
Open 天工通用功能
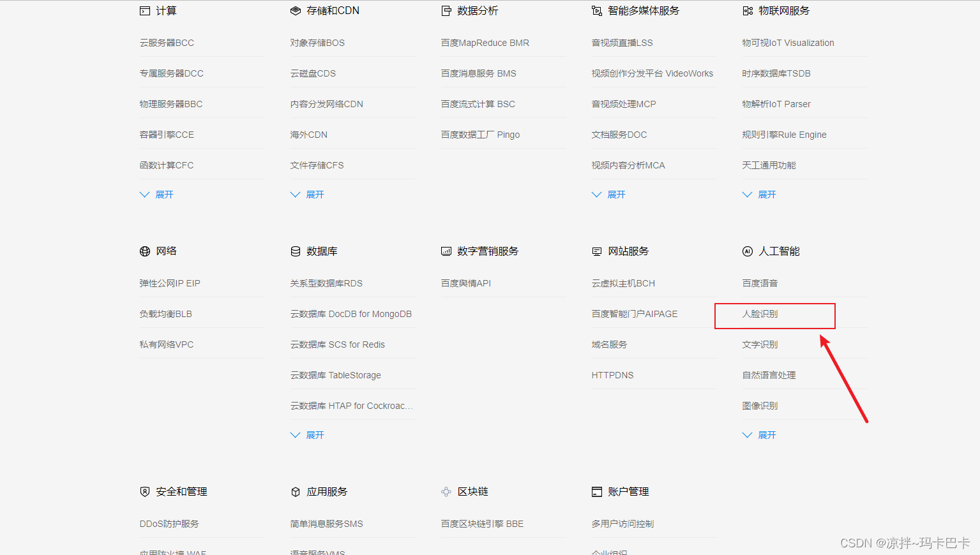click(x=769, y=165)
